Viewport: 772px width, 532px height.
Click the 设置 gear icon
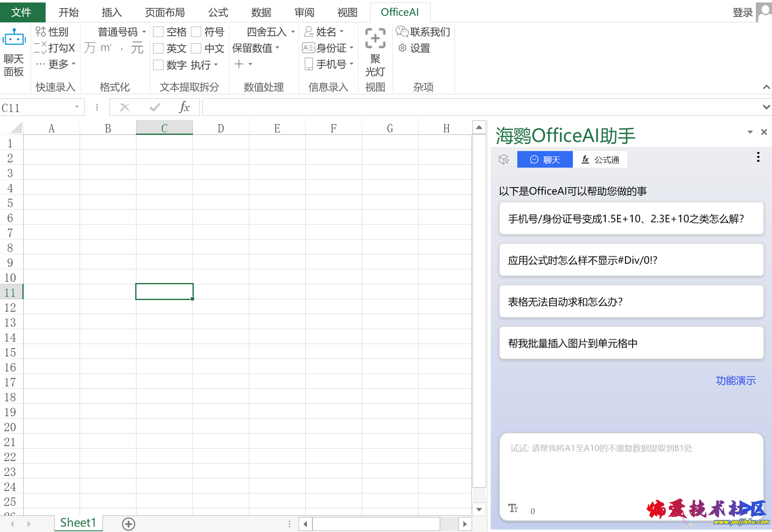click(x=402, y=48)
